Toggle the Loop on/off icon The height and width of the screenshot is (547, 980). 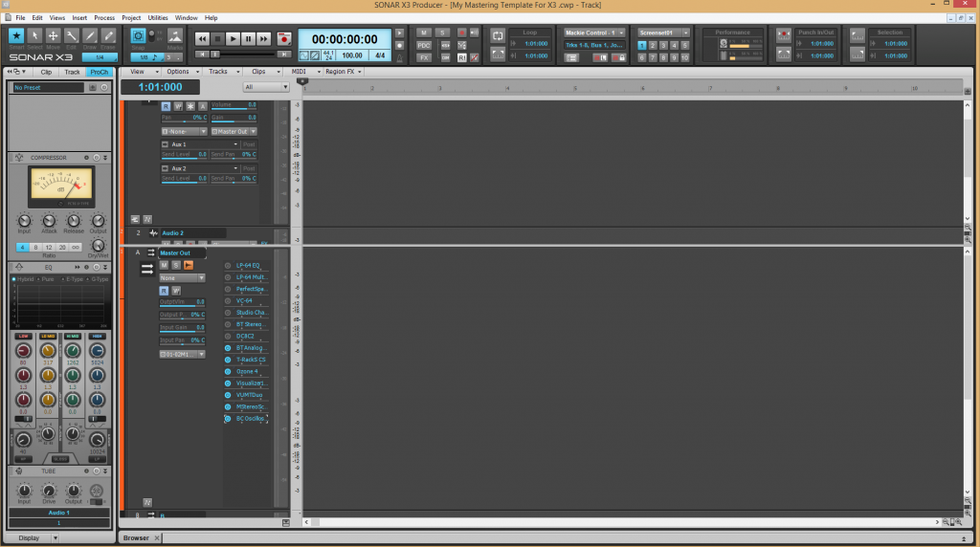(x=498, y=35)
